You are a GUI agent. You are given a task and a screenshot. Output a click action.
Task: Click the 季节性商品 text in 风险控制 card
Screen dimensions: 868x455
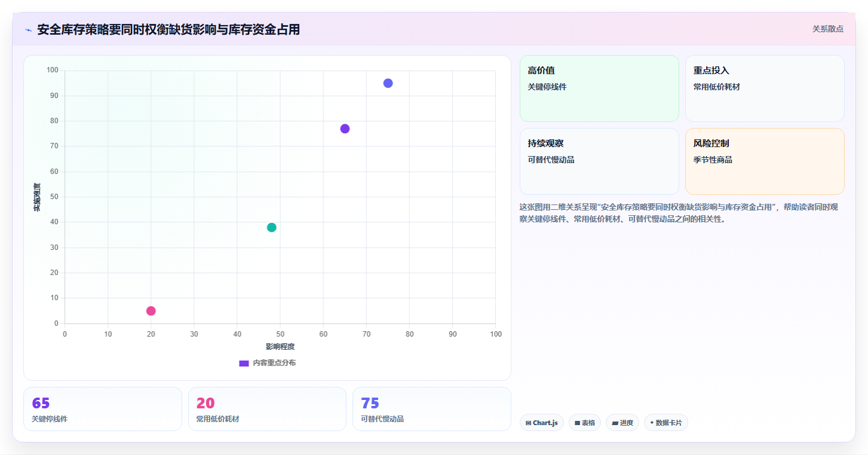(713, 160)
